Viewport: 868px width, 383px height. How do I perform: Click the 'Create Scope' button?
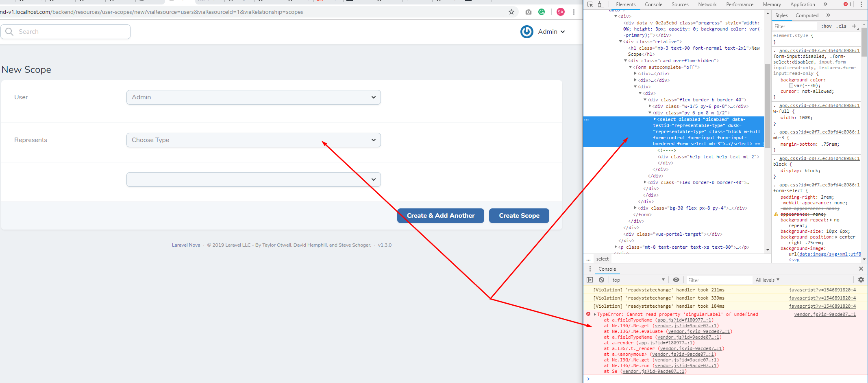(519, 215)
